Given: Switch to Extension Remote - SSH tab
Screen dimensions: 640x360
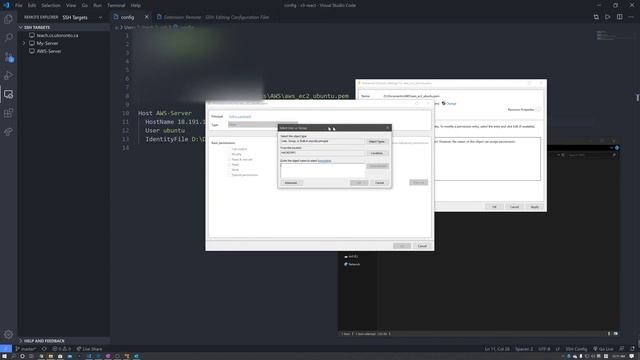Looking at the screenshot, I should [216, 17].
